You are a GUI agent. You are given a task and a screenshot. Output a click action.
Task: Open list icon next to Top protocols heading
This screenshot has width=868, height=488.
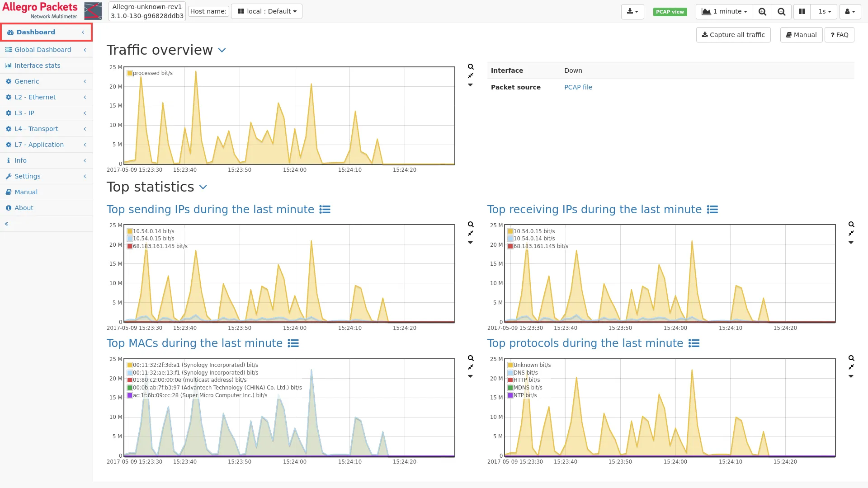(694, 343)
